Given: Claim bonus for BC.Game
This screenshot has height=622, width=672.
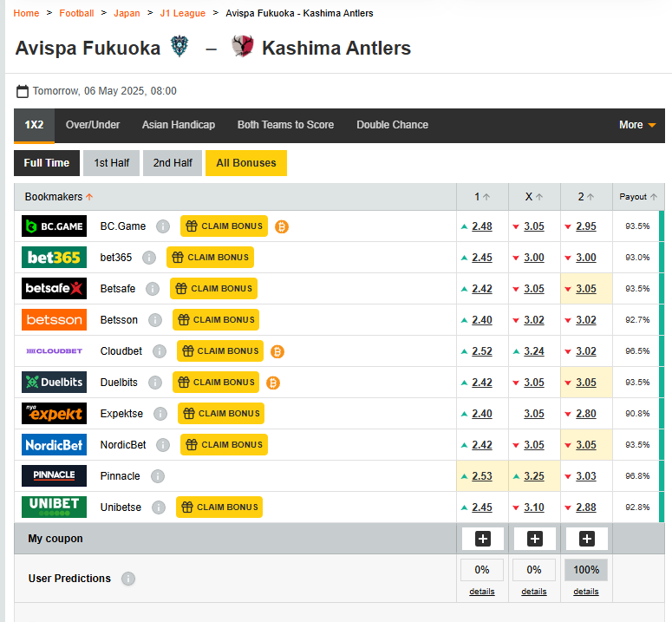Looking at the screenshot, I should tap(224, 226).
